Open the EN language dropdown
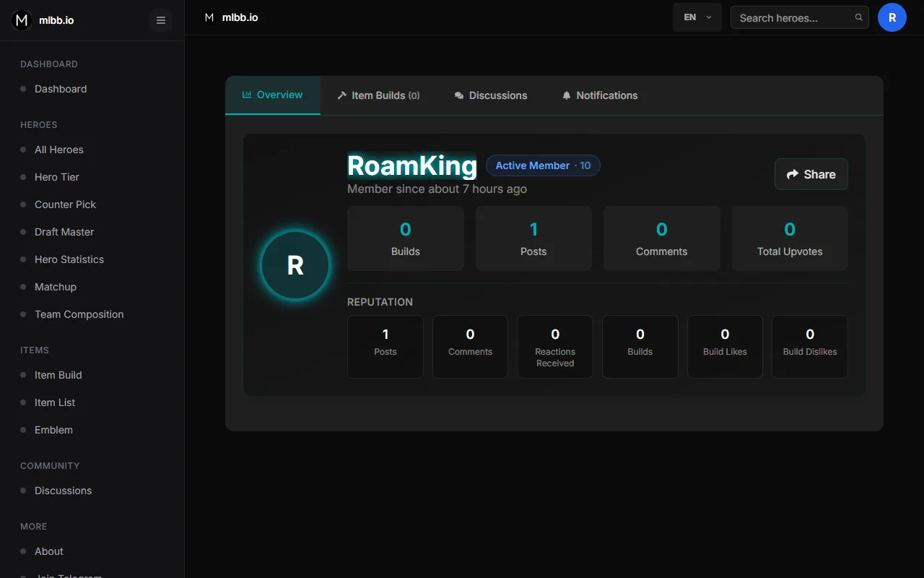 697,17
